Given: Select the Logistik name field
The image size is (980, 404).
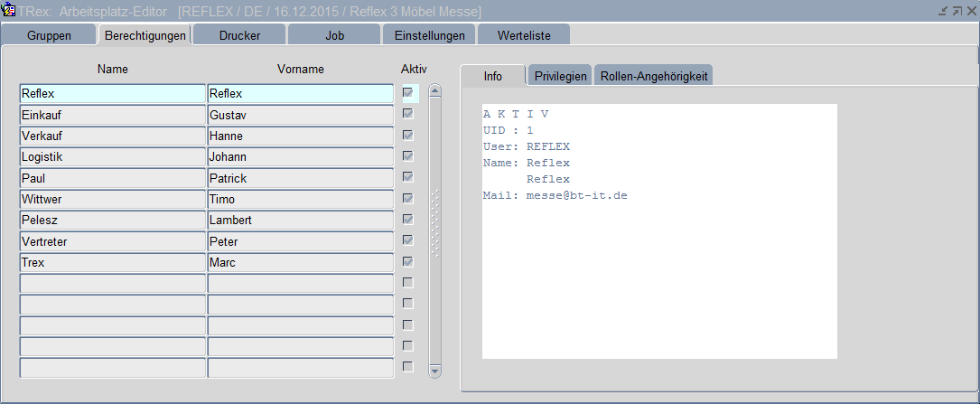Looking at the screenshot, I should [x=112, y=157].
